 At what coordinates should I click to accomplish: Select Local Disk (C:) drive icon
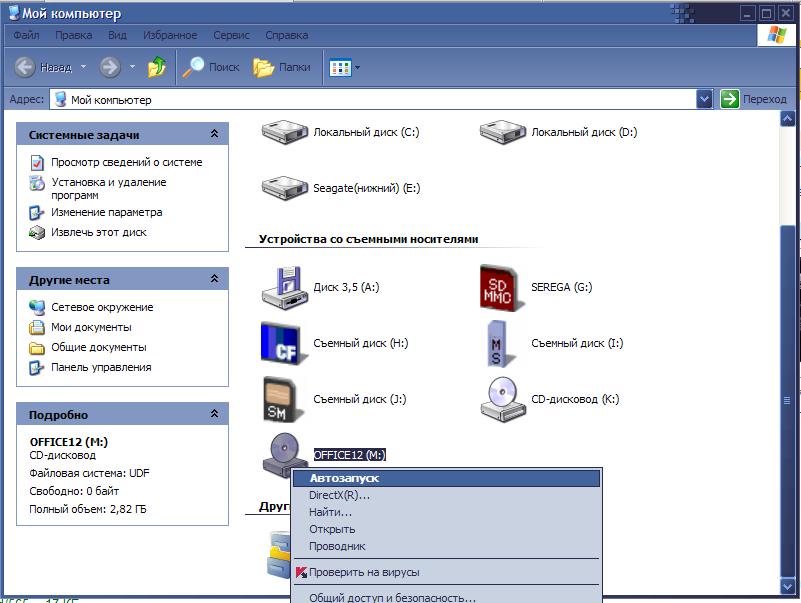(x=285, y=132)
